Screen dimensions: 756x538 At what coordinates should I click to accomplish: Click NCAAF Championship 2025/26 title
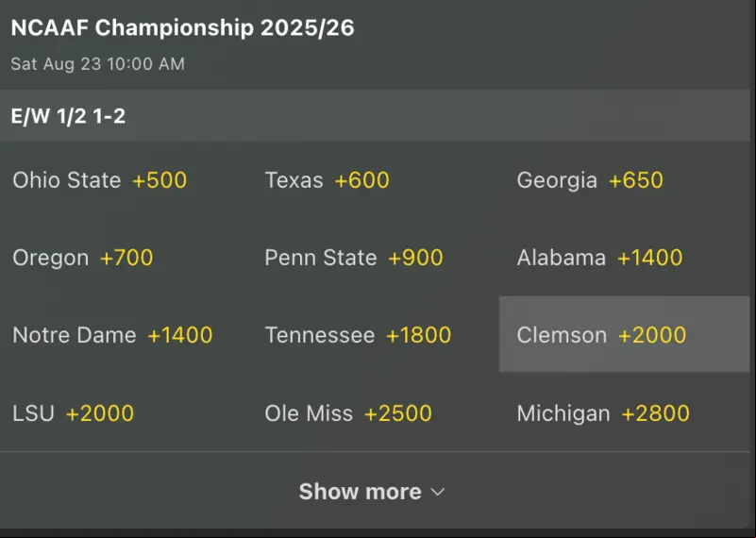coord(183,28)
